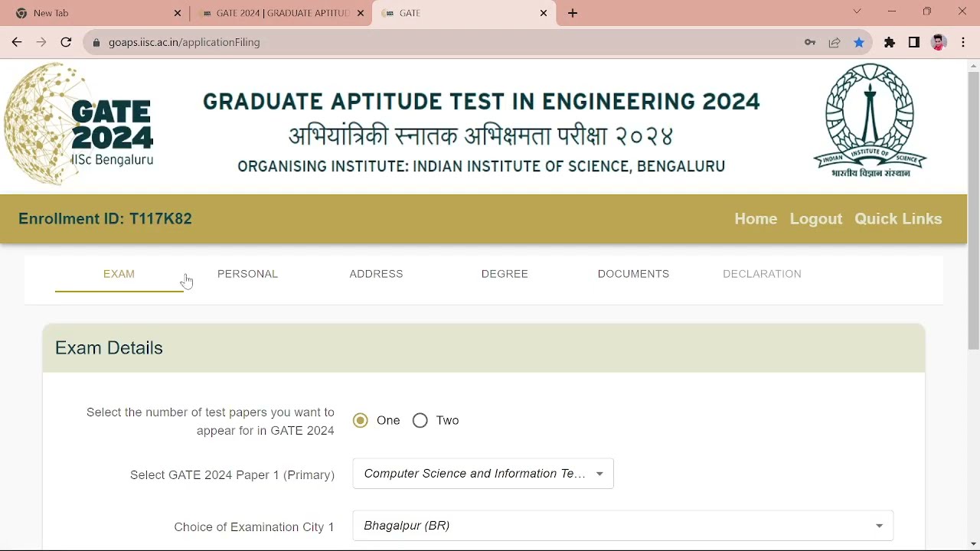The width and height of the screenshot is (980, 551).
Task: Click the Graduate Aptitude Test in Engineering 2024 title
Action: (482, 102)
